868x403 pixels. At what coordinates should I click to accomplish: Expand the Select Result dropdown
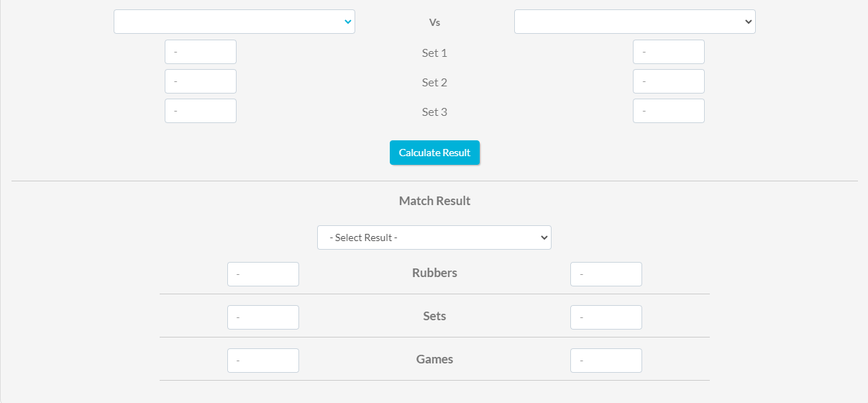434,237
